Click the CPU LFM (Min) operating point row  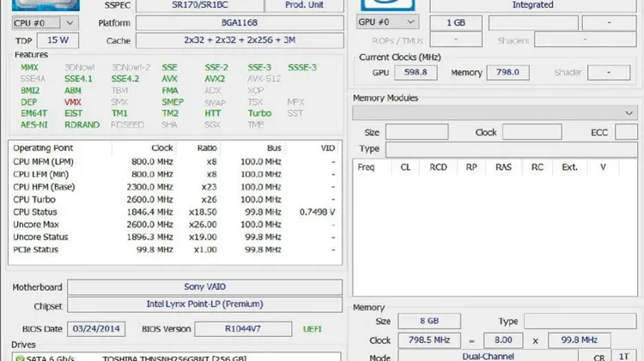175,174
